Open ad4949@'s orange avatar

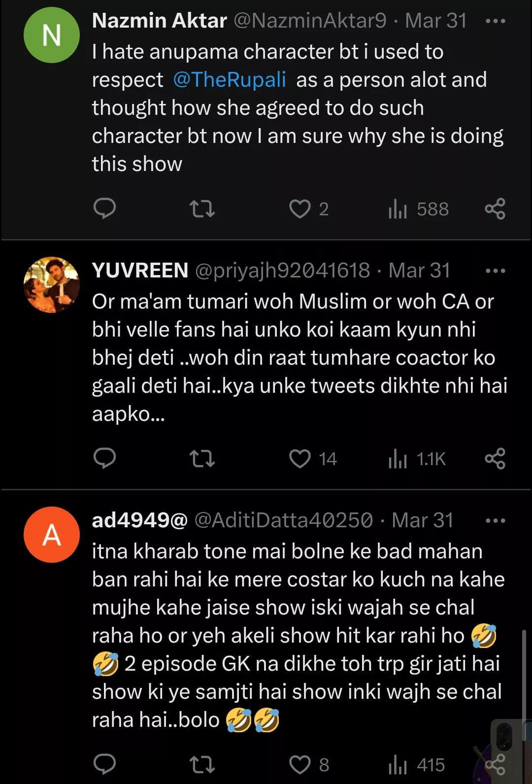(52, 535)
